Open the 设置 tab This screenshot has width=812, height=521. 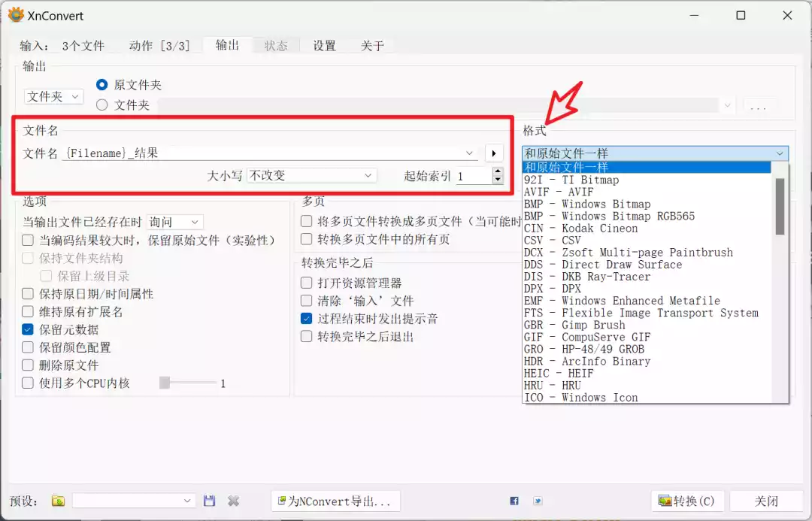[x=324, y=46]
